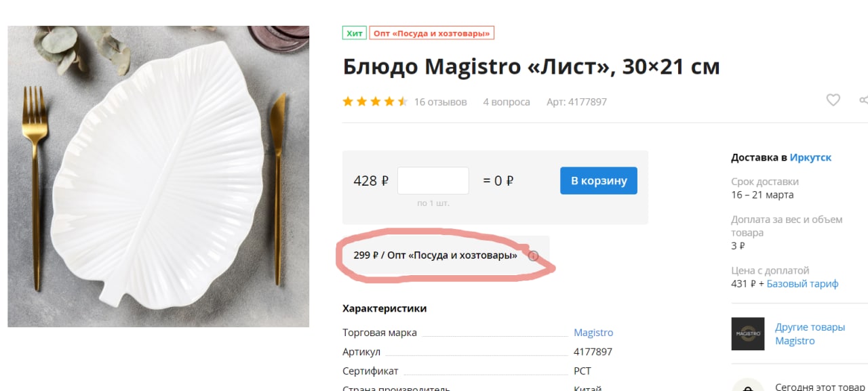Screen dimensions: 868x391
Task: Open «Другие товары Magistro» link
Action: click(810, 333)
